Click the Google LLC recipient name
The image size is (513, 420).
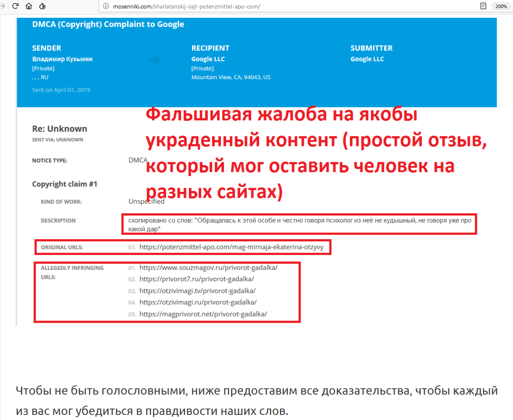click(x=208, y=59)
